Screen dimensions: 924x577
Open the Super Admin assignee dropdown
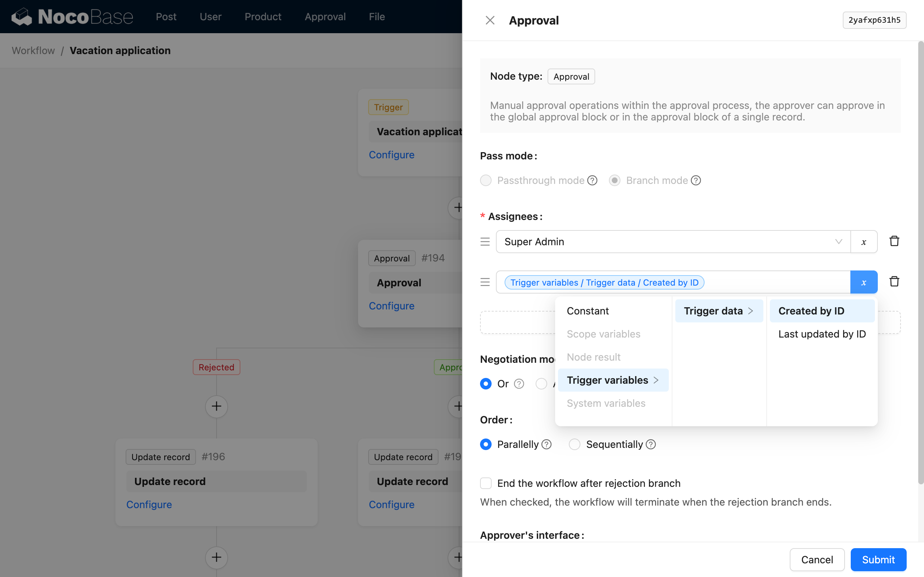click(838, 242)
